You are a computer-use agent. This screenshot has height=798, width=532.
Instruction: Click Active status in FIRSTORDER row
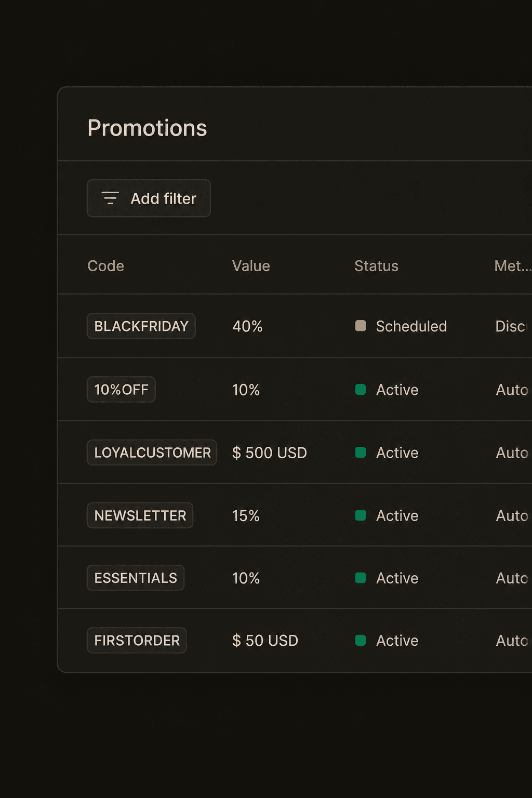(x=397, y=641)
